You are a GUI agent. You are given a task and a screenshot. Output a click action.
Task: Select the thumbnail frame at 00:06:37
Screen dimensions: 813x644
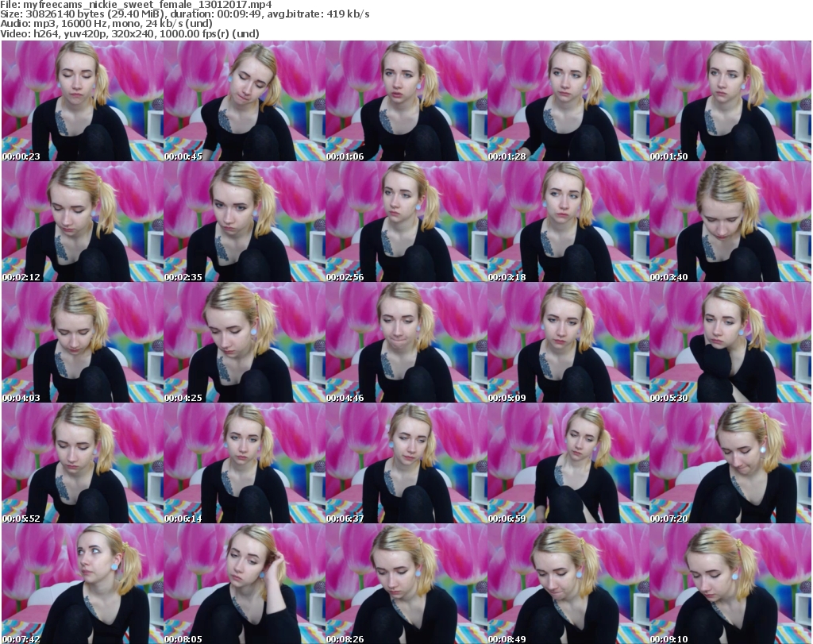406,463
